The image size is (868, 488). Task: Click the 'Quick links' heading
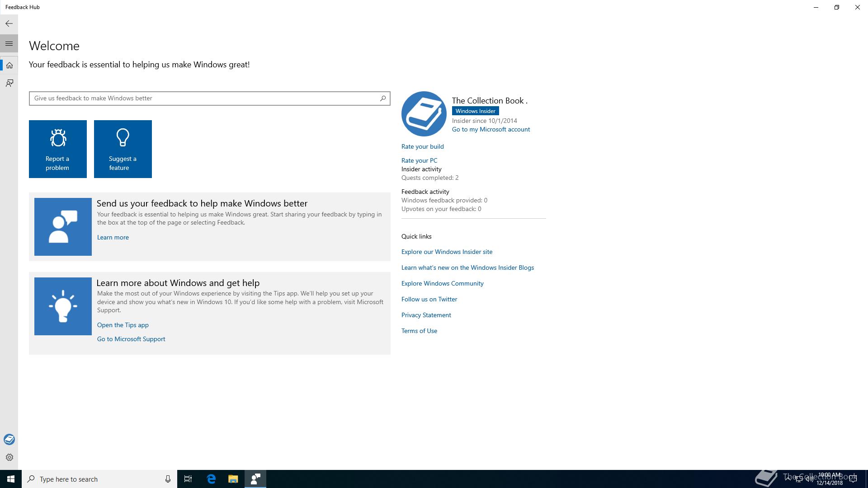416,236
